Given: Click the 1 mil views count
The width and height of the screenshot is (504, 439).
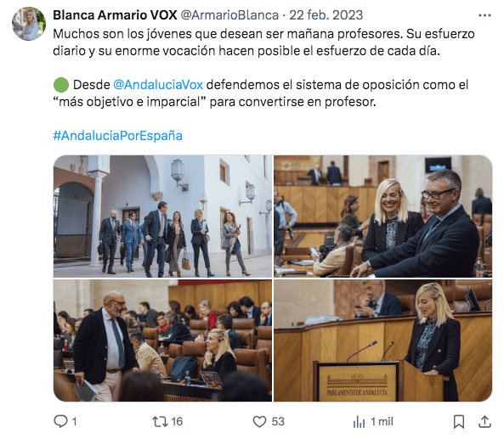Looking at the screenshot, I should (382, 422).
